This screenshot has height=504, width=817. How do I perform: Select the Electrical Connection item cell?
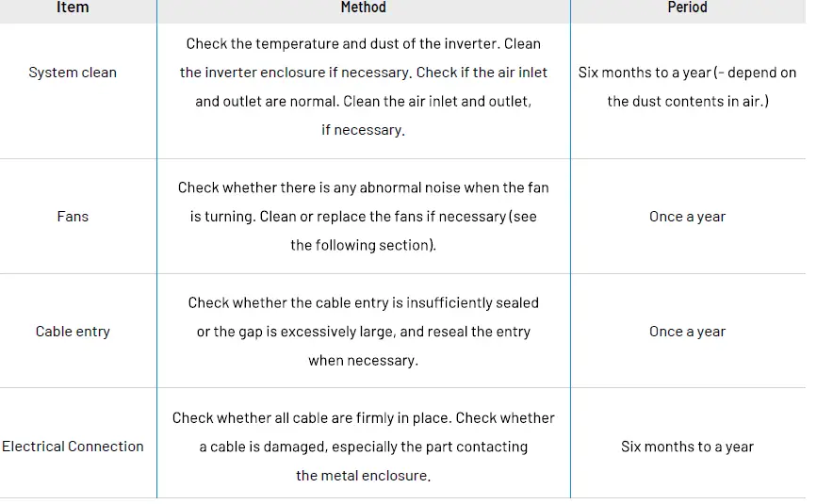click(x=73, y=447)
